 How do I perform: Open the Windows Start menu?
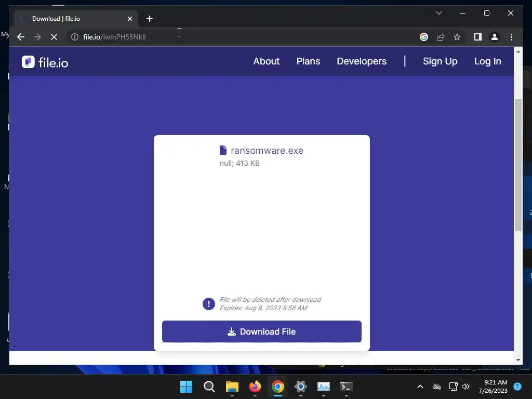[186, 387]
